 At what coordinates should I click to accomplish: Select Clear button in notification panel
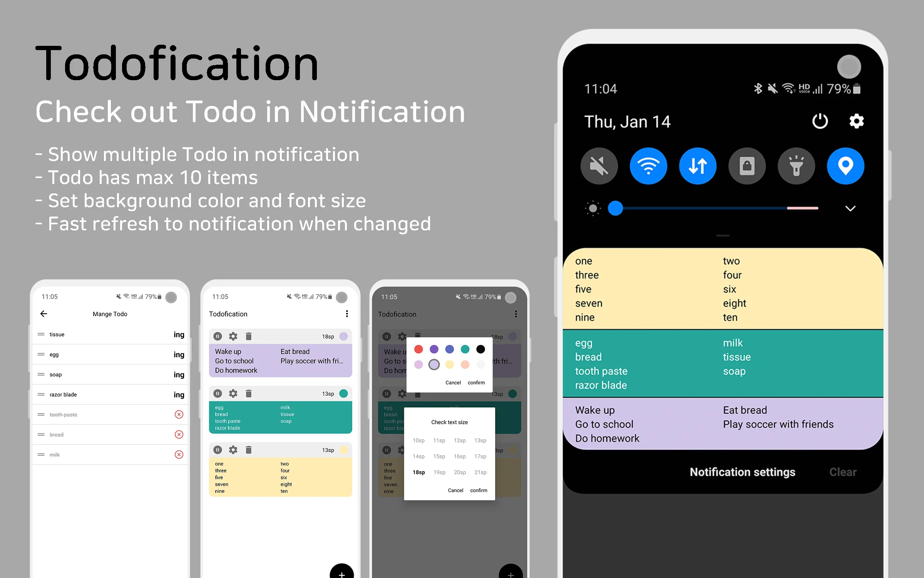[842, 472]
